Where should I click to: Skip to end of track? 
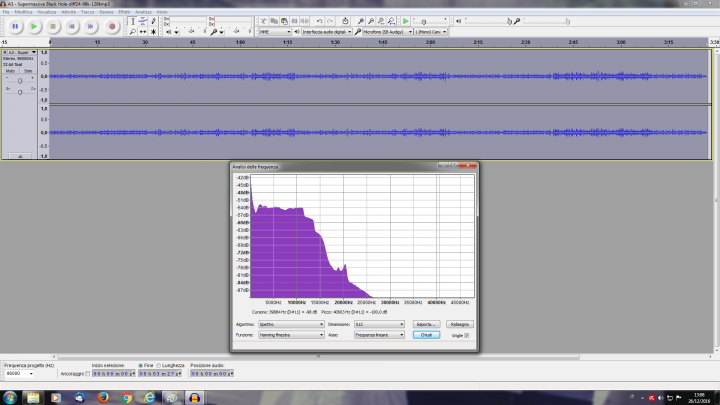pos(90,27)
